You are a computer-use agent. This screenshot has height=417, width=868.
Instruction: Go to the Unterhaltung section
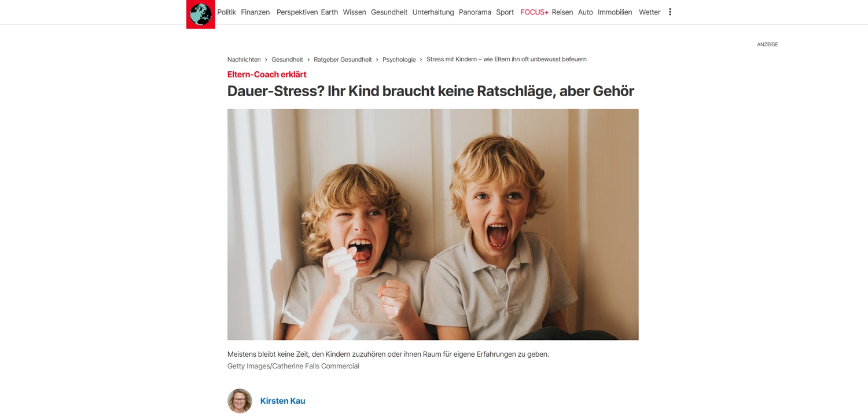[x=433, y=12]
